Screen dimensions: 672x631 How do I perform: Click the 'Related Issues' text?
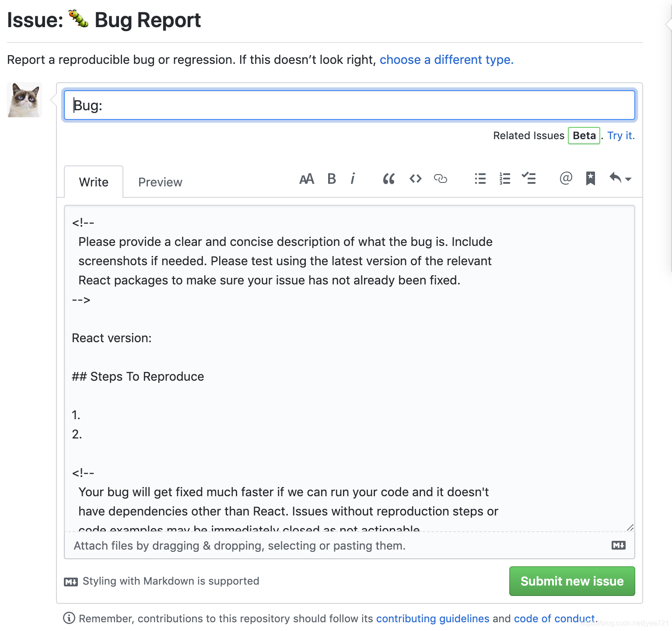528,136
